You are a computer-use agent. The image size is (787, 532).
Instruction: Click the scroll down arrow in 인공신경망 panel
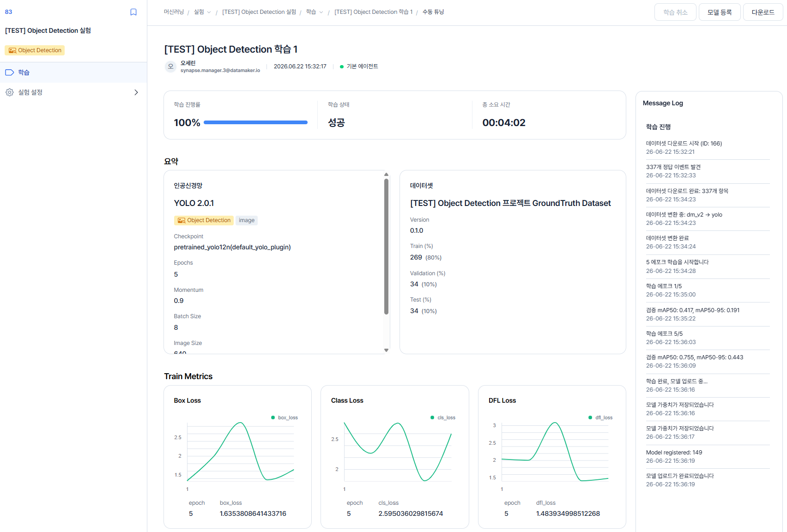coord(386,351)
